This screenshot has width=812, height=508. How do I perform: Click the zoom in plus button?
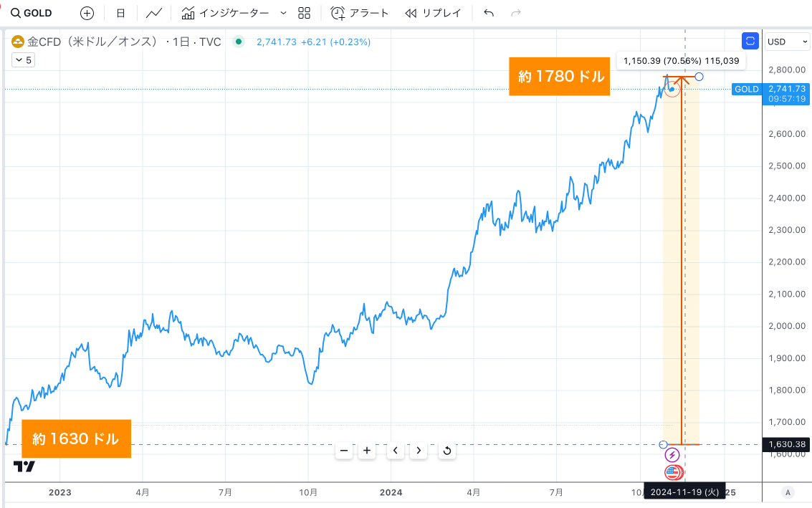pyautogui.click(x=366, y=451)
